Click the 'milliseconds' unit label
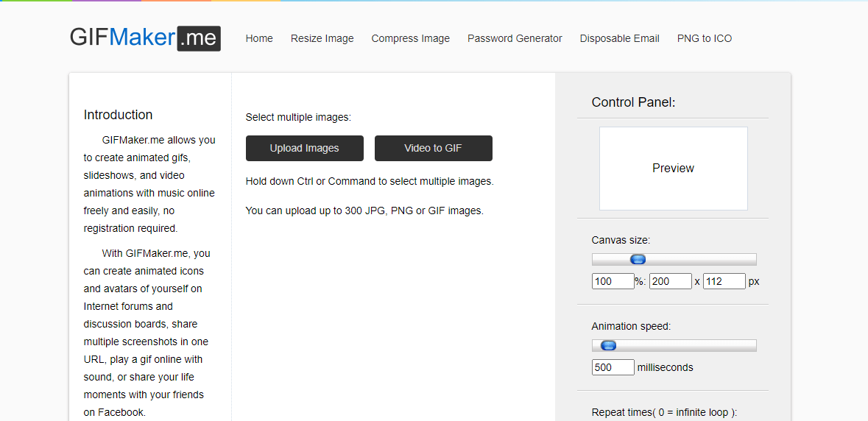Image resolution: width=868 pixels, height=421 pixels. point(665,367)
